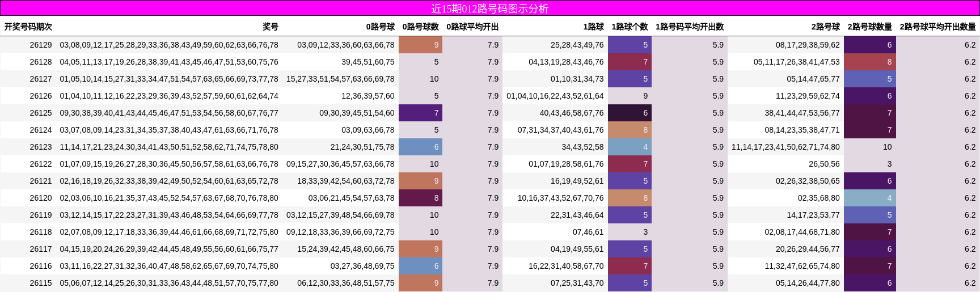Viewport: 980px width, 292px height.
Task: Click 1路球 cell 25,28,43,49,76
Action: click(577, 45)
